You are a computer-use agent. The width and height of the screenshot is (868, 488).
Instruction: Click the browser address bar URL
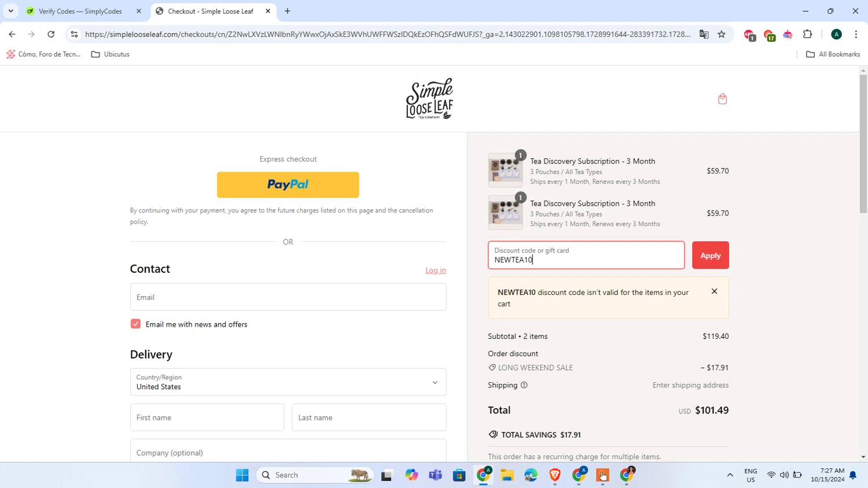coord(387,34)
